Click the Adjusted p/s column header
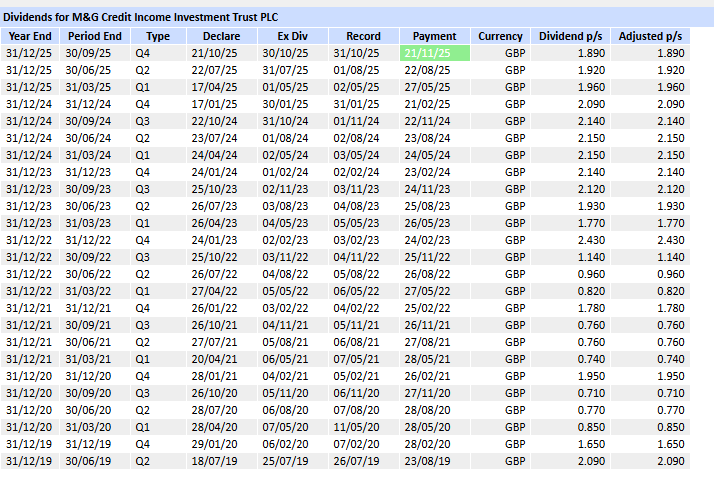The image size is (714, 503). coord(648,36)
